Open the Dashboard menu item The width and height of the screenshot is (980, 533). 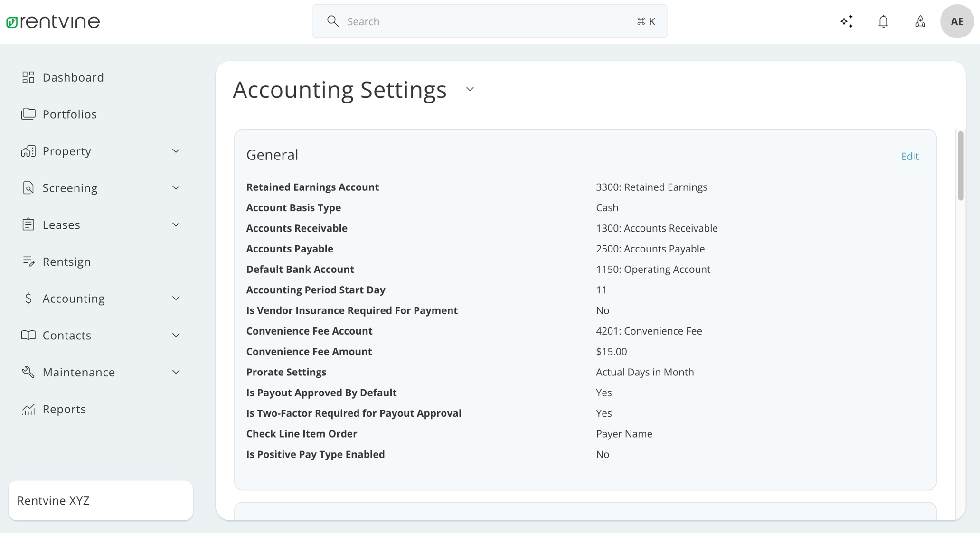pos(74,77)
